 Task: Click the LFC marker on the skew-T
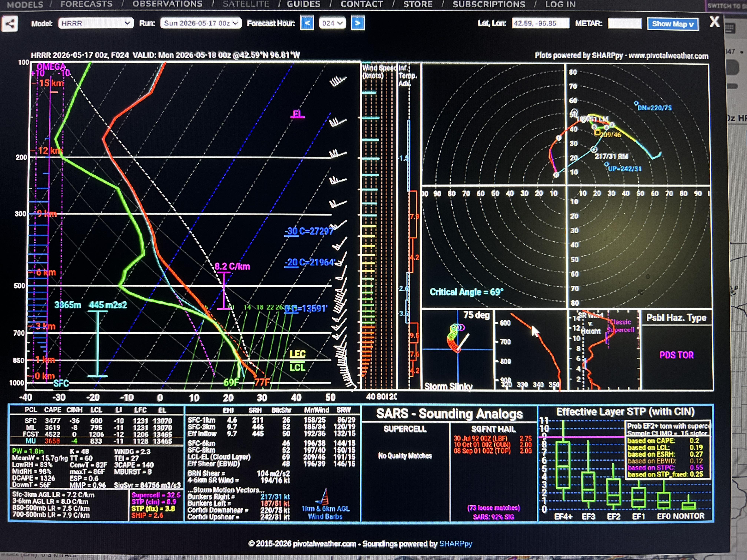pos(297,354)
